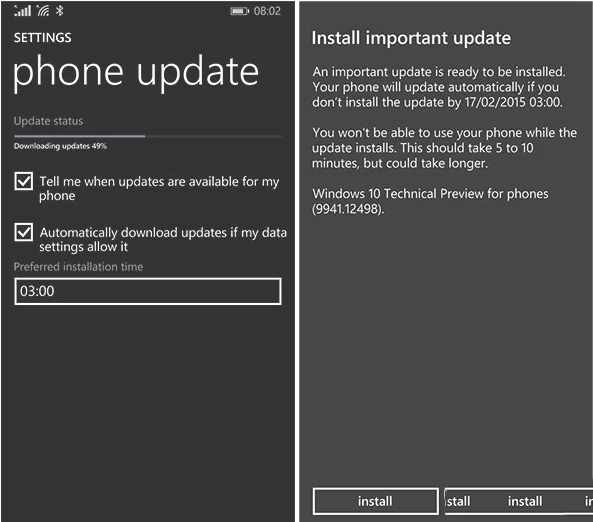
Task: Tap the Bluetooth status icon
Action: click(59, 11)
